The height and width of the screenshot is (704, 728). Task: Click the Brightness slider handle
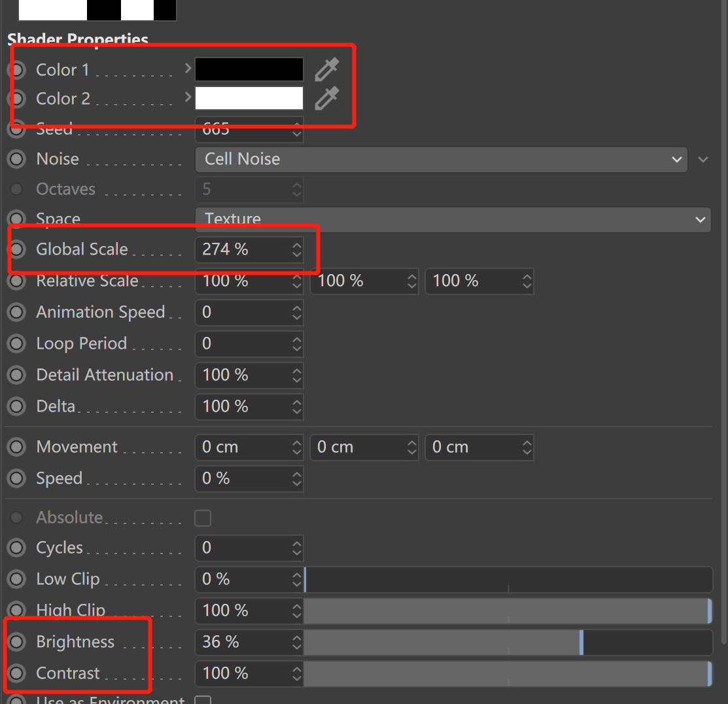581,642
